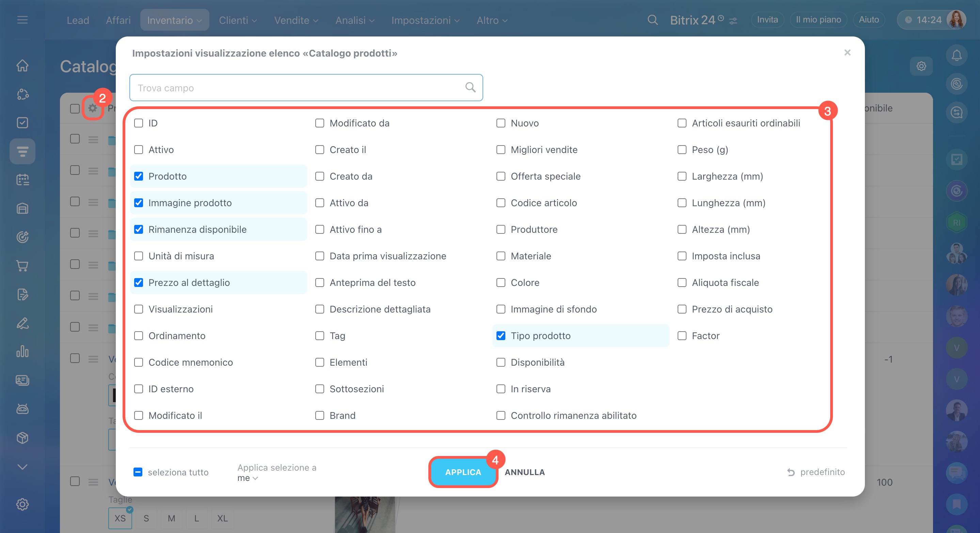Open the hamburger main menu icon
The width and height of the screenshot is (980, 533).
[22, 20]
